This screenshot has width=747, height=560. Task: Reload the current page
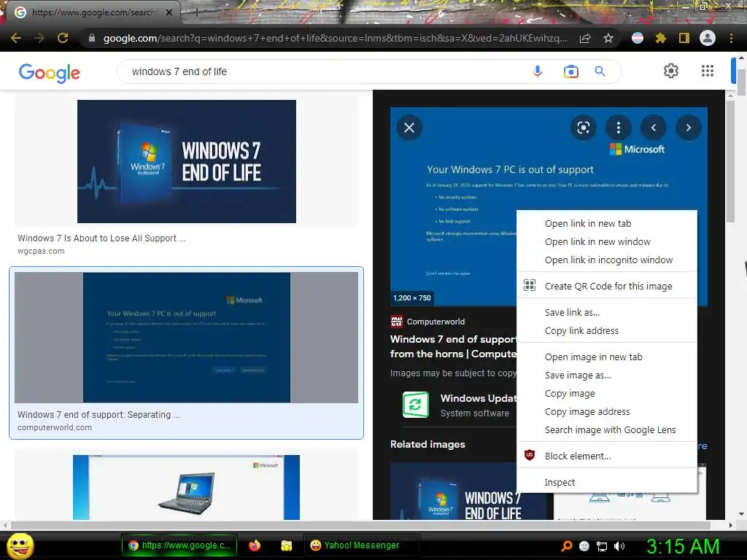(63, 38)
